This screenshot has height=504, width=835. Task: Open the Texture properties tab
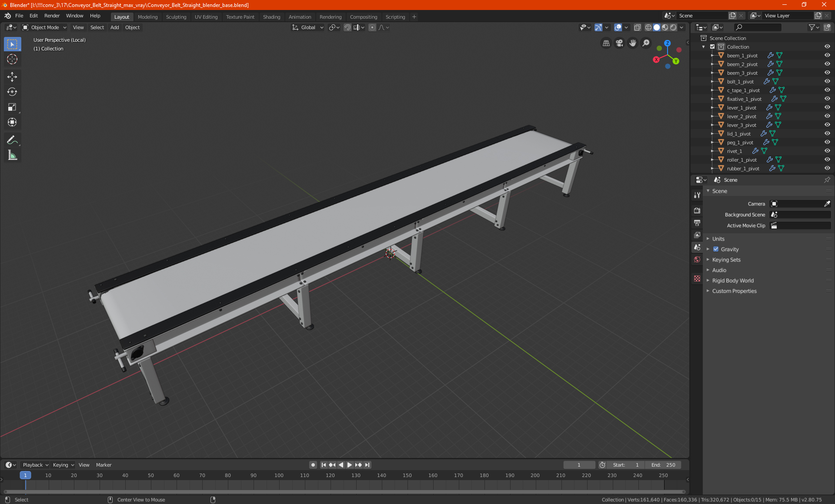point(697,279)
